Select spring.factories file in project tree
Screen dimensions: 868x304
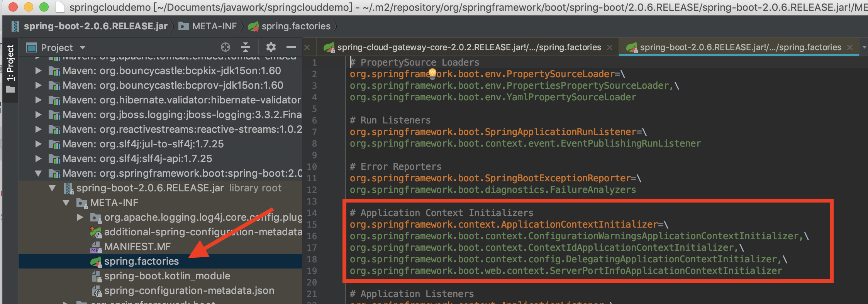point(160,261)
